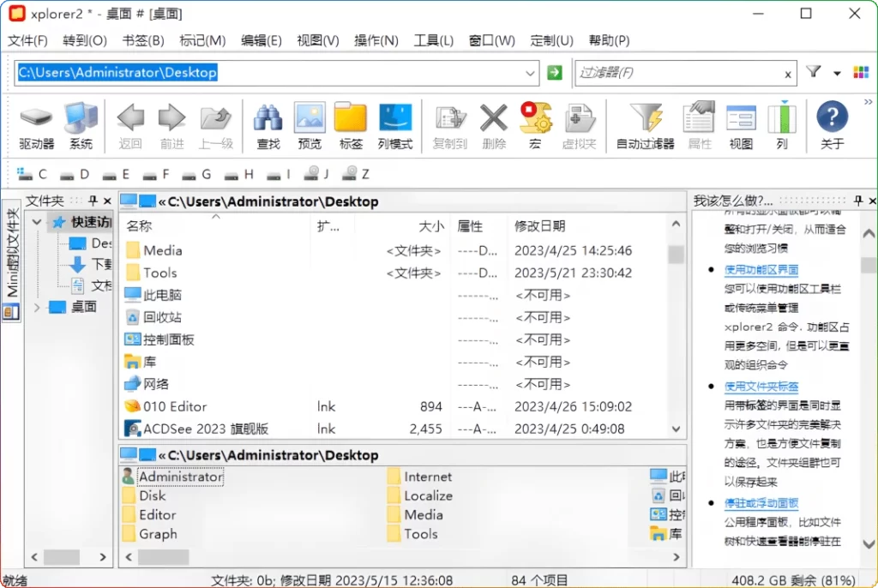Open the About (关于) help icon
Screen dimensions: 878x588
(832, 126)
